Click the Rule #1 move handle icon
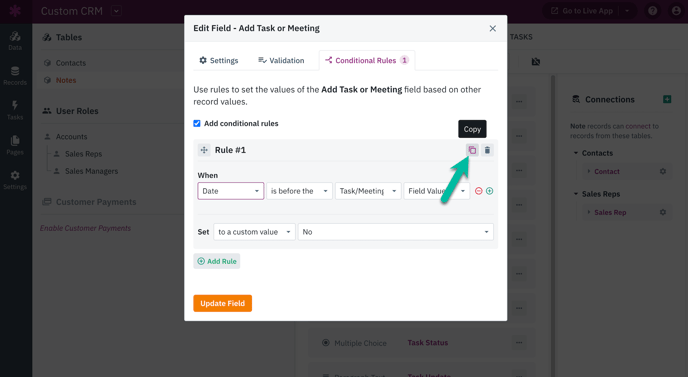Screen dimensions: 688x377 click(204, 150)
